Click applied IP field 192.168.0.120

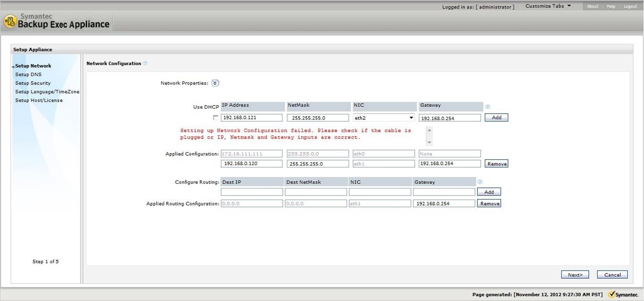(x=252, y=164)
